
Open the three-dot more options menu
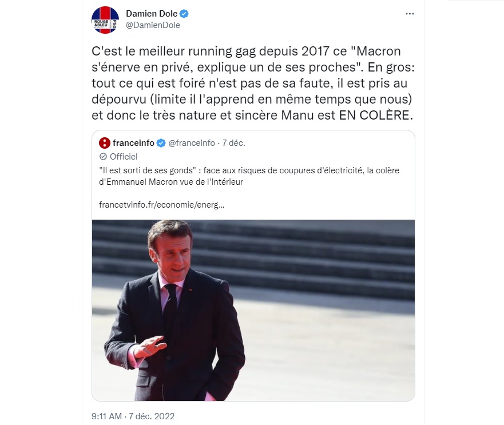point(409,14)
